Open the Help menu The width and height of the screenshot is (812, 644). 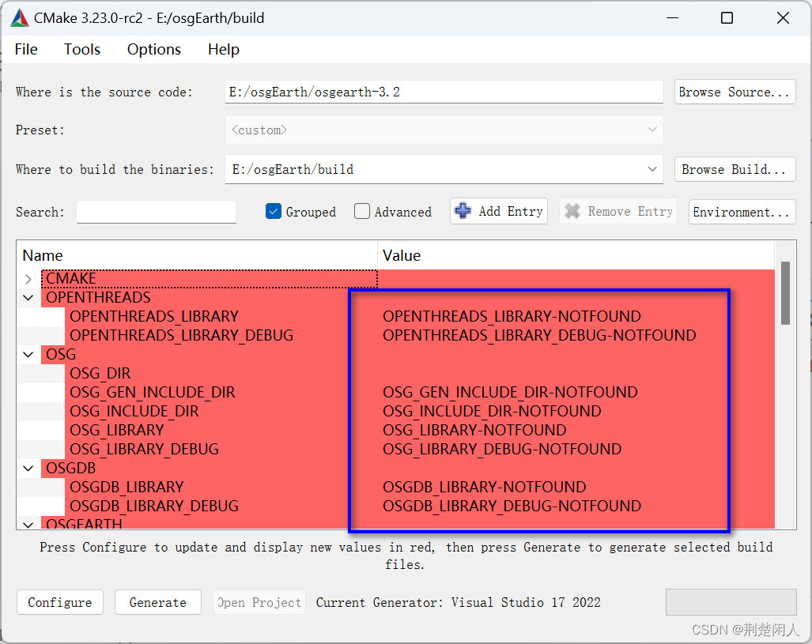[223, 49]
